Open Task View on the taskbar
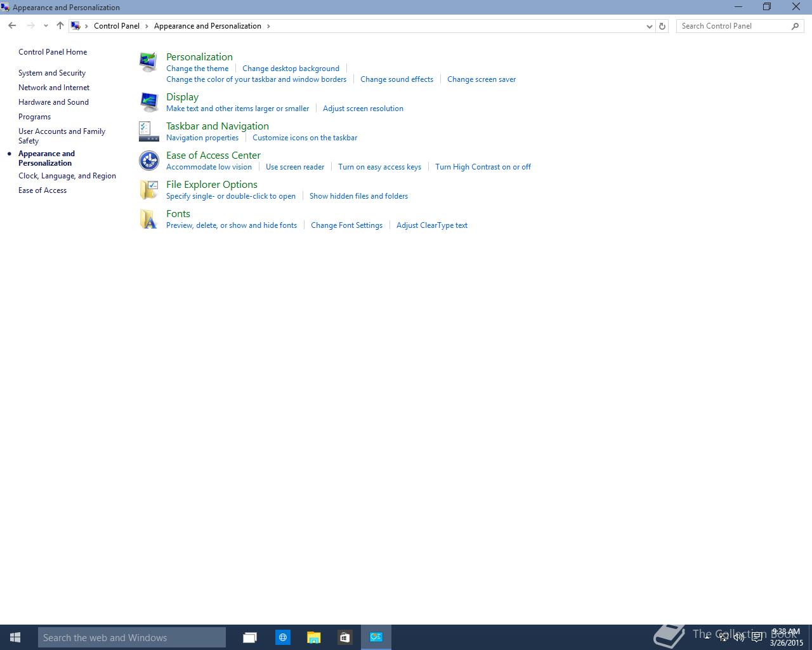The image size is (812, 650). 250,637
